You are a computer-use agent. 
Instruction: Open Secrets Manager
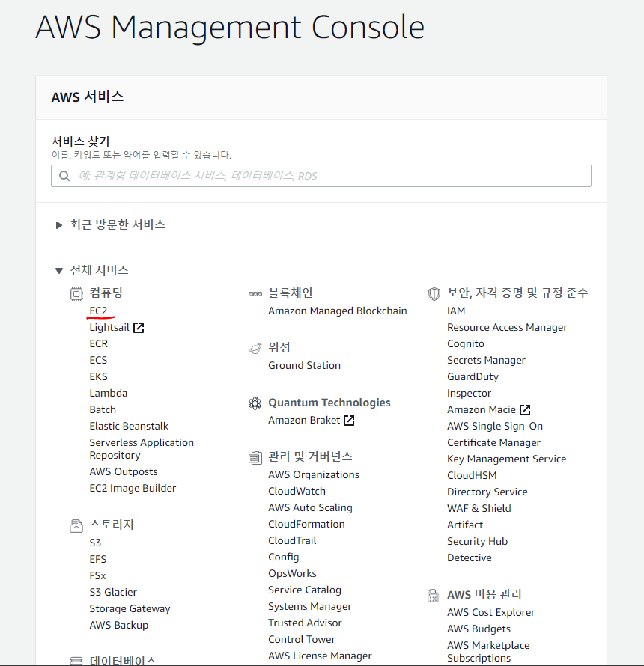point(486,361)
